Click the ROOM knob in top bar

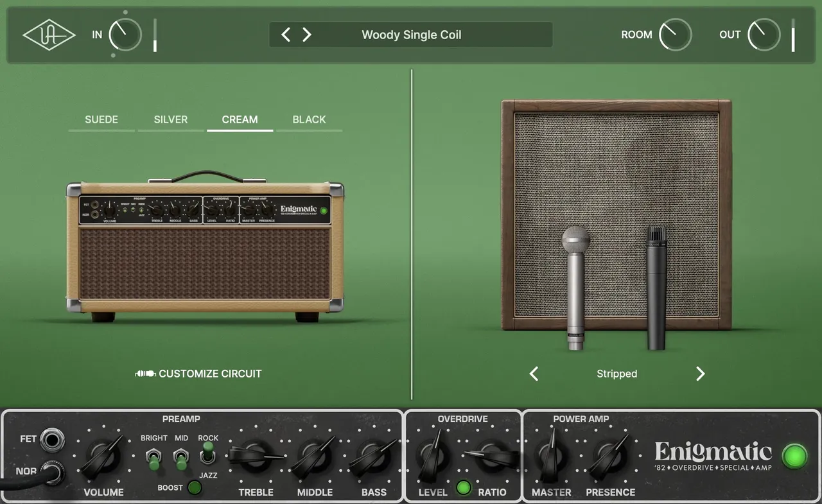point(675,35)
